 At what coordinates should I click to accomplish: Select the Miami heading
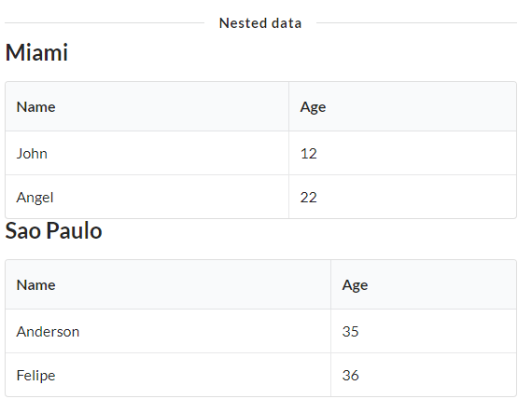click(x=36, y=52)
